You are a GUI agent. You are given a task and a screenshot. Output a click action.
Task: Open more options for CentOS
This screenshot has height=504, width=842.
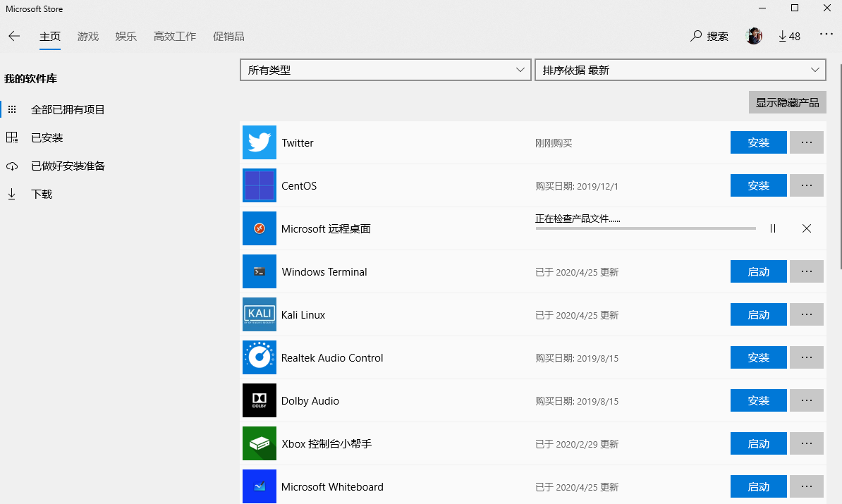click(807, 185)
